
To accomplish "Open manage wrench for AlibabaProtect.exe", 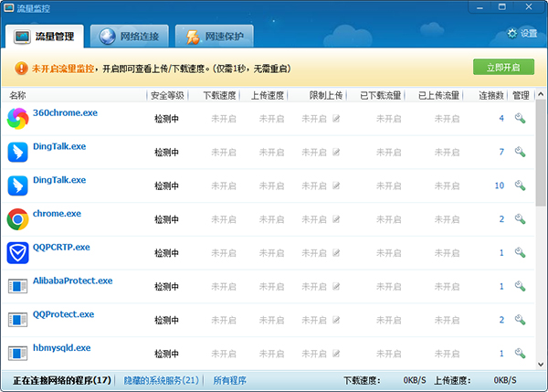I will point(520,286).
